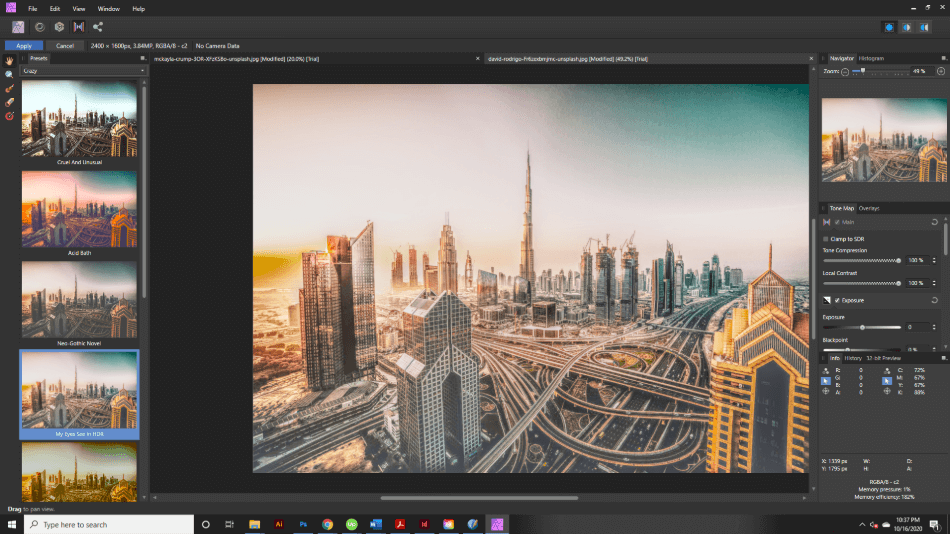Close the david-rodrigo document tab
The width and height of the screenshot is (950, 534).
tap(811, 59)
